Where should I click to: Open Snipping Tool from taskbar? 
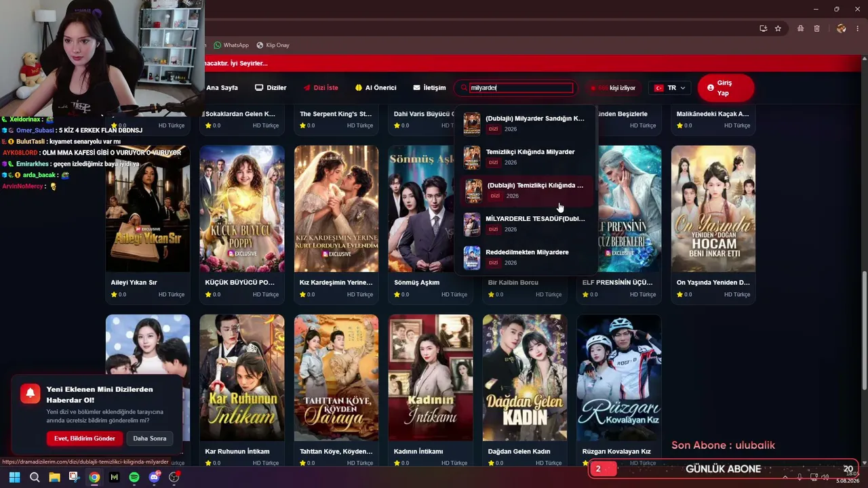tap(75, 477)
